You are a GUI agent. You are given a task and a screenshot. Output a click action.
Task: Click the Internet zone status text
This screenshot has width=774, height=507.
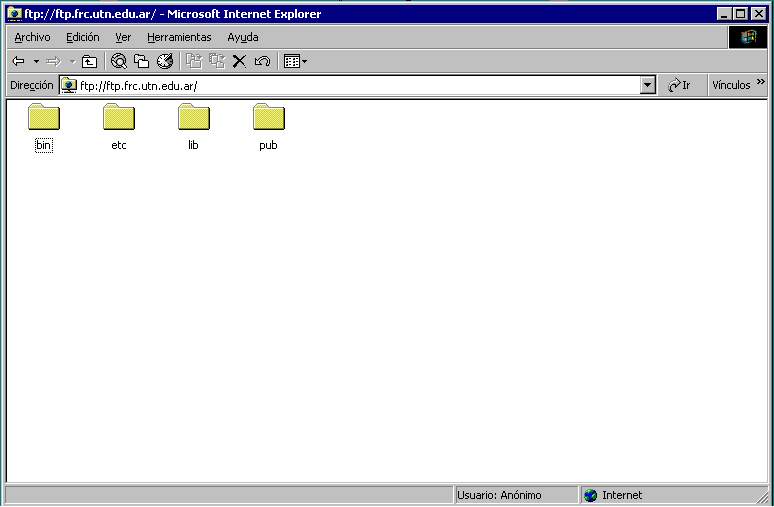tap(622, 495)
